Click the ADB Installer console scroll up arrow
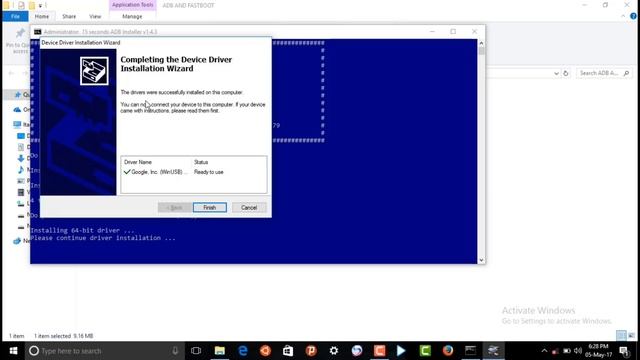The width and height of the screenshot is (640, 360). (481, 43)
